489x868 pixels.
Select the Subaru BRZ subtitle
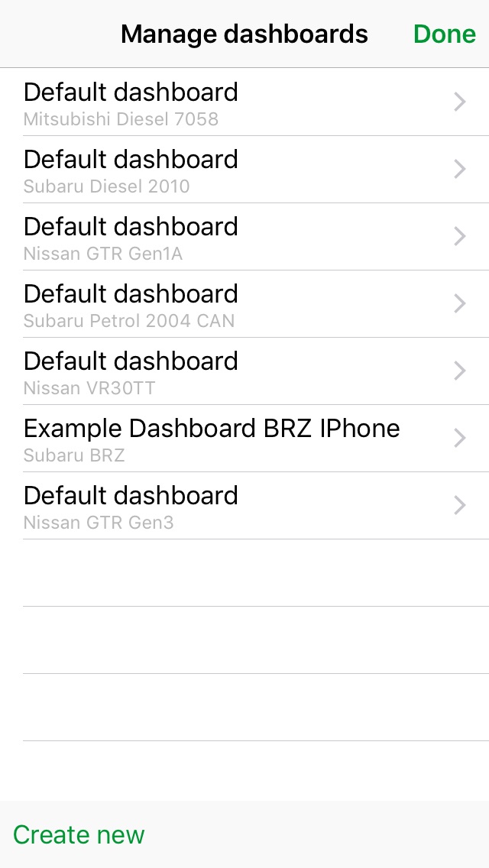point(74,455)
